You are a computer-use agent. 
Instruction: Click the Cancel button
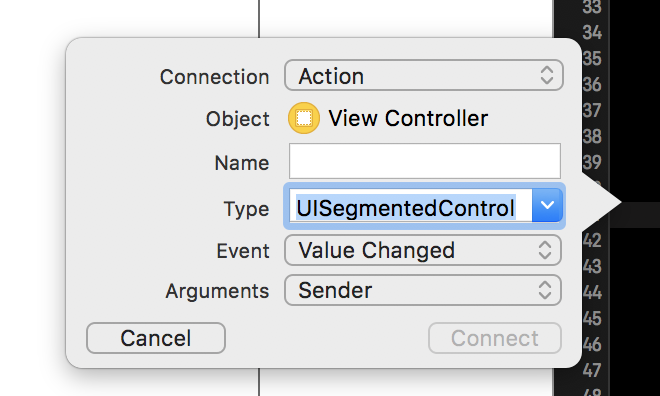click(x=156, y=338)
